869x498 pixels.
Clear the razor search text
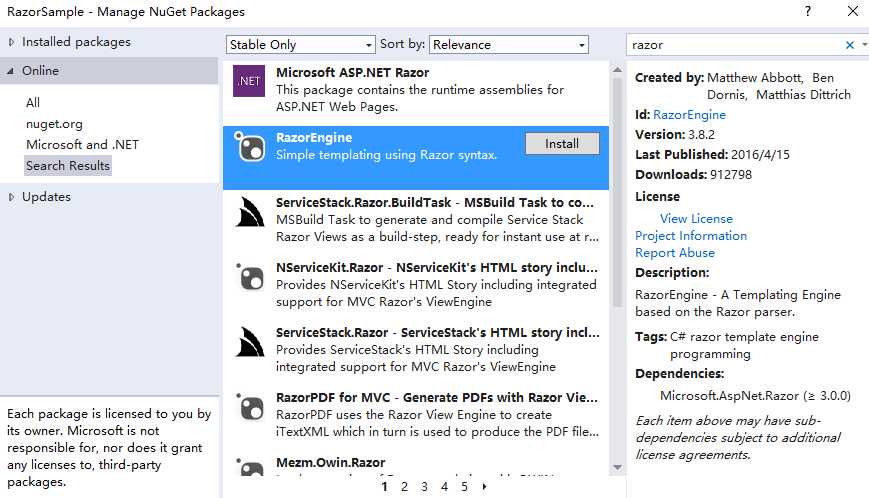(850, 45)
